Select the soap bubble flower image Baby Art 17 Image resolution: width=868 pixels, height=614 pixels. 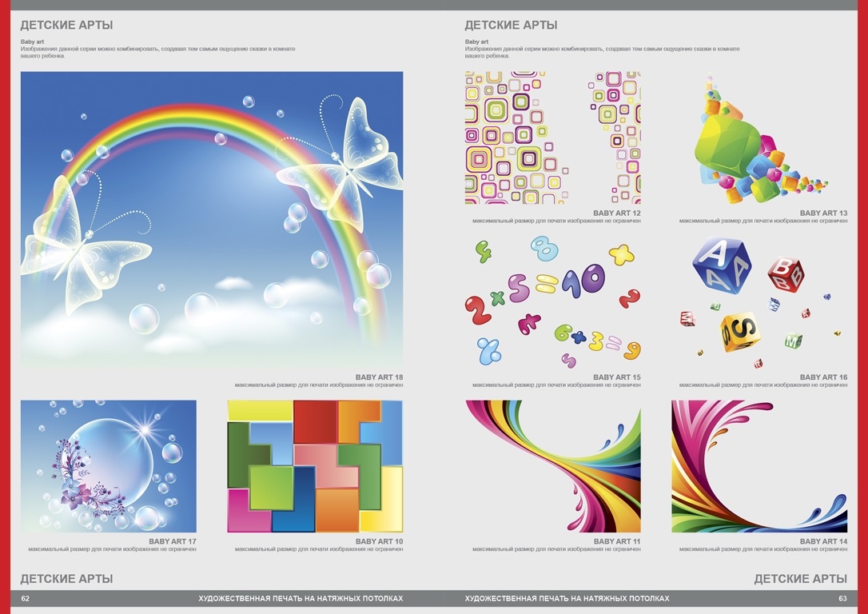[108, 466]
